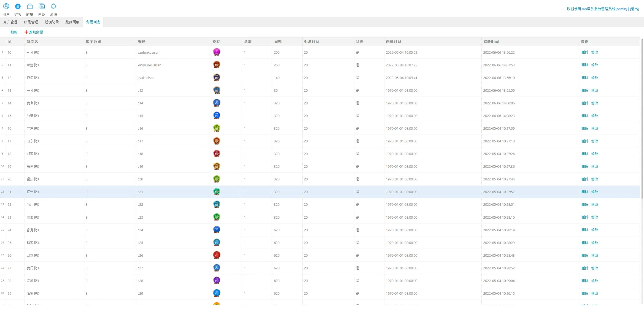Open the 彩票 lottery icon section
644x314 pixels.
(30, 6)
